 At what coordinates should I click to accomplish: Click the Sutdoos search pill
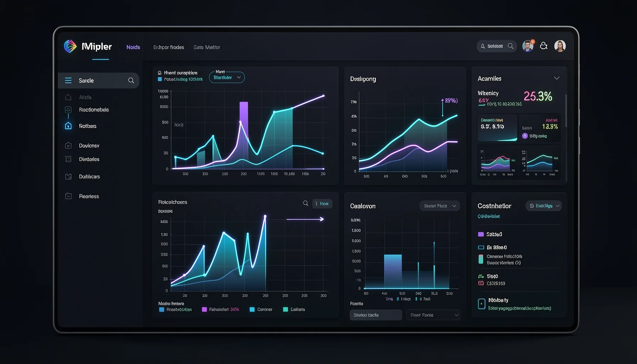coord(497,46)
